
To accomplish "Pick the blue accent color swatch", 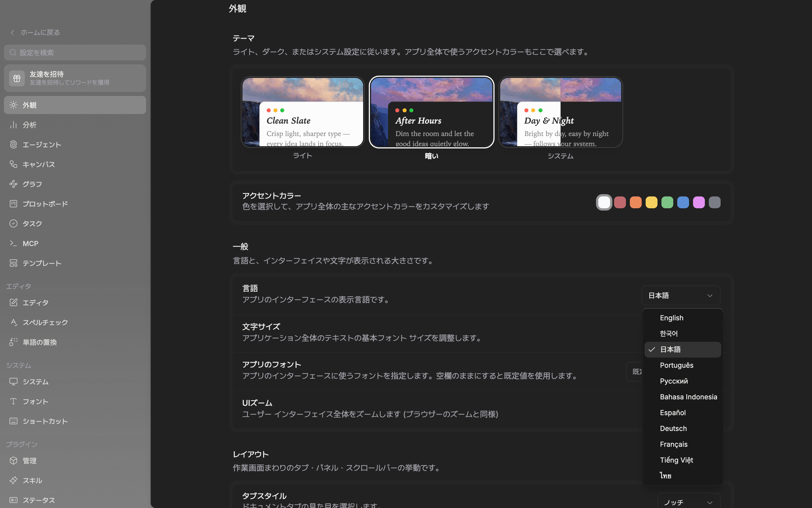I will tap(683, 202).
